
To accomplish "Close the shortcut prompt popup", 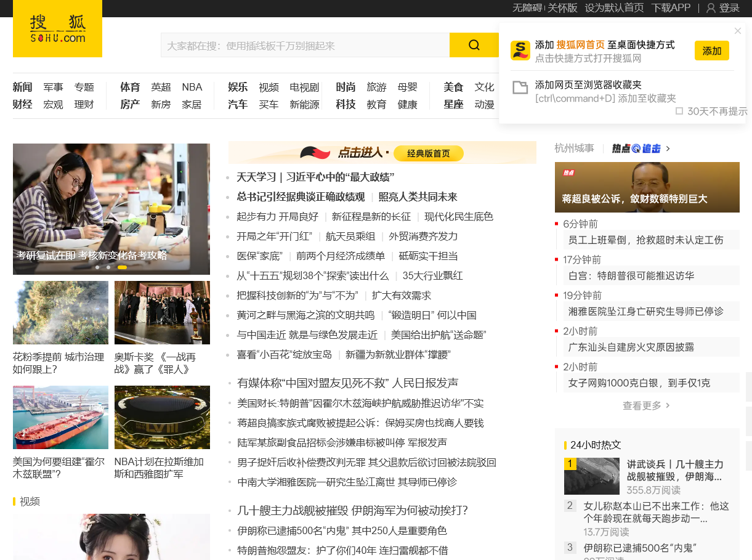I will pos(738,31).
